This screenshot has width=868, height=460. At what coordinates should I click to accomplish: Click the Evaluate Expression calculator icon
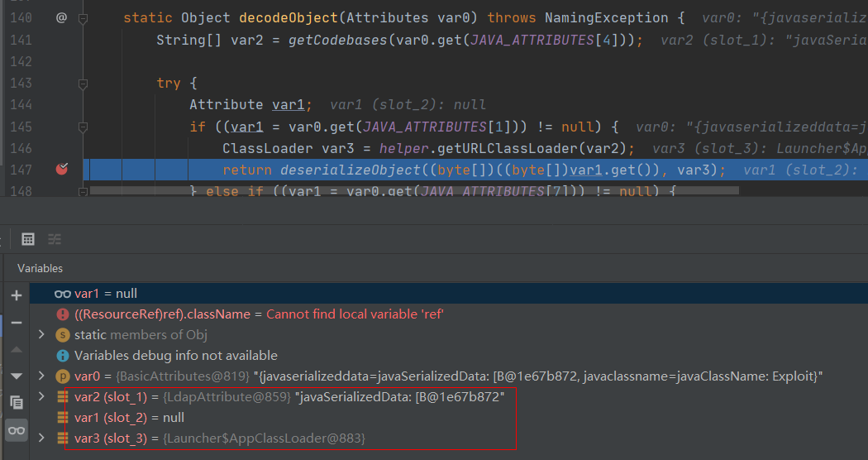pos(28,239)
